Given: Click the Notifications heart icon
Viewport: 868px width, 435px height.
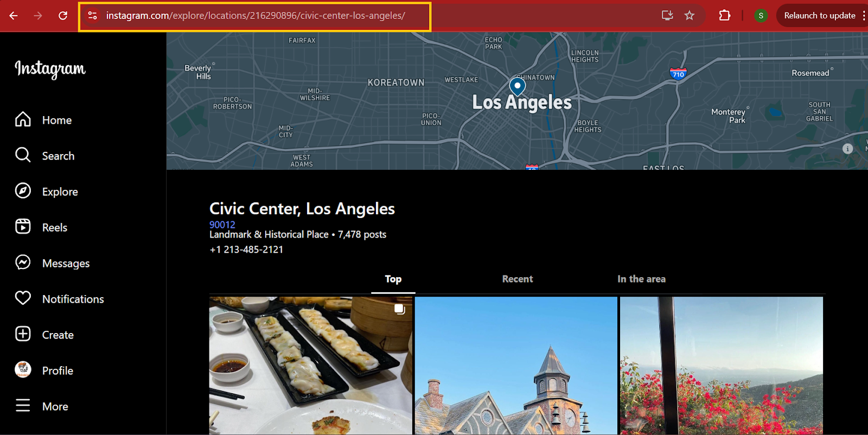Looking at the screenshot, I should (23, 298).
